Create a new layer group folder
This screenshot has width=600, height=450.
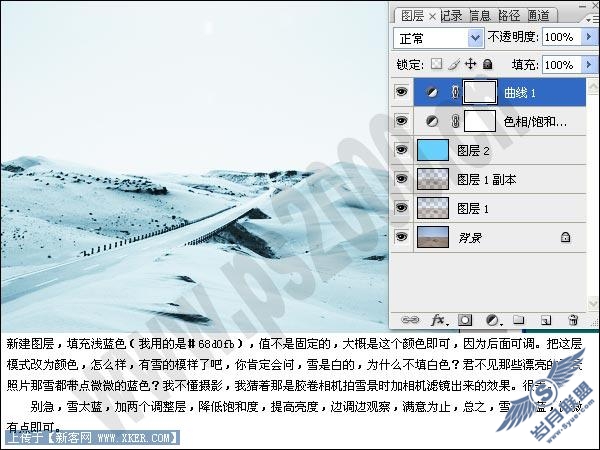pos(518,319)
